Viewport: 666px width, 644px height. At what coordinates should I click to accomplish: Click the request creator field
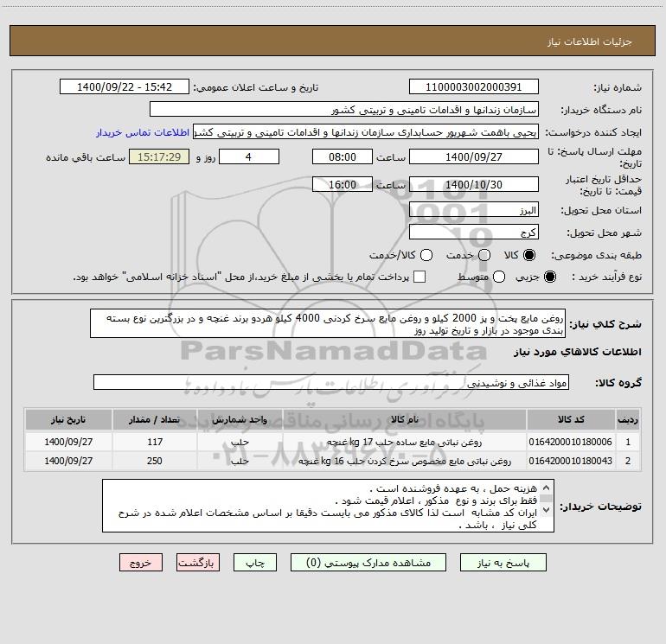pyautogui.click(x=366, y=131)
